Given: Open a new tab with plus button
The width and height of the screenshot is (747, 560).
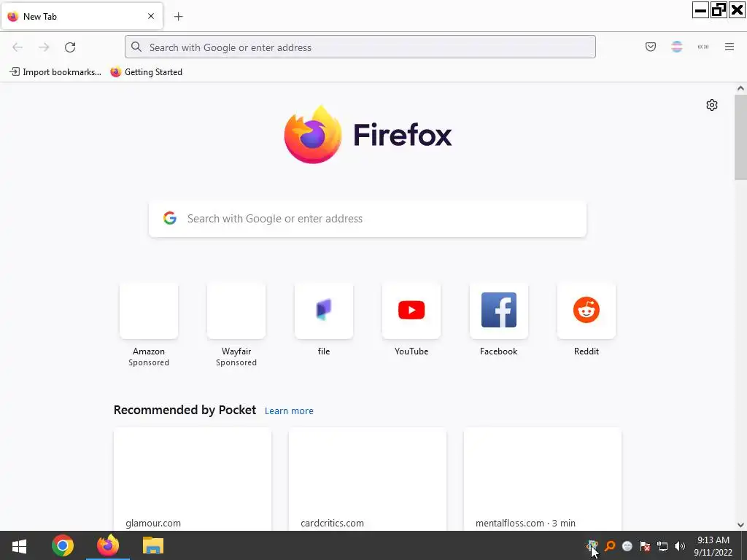Looking at the screenshot, I should point(178,16).
